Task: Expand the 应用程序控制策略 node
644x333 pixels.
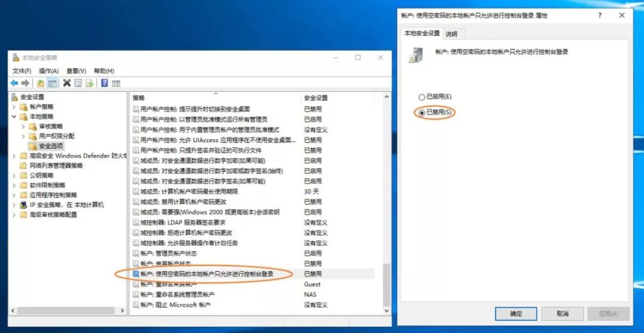Action: point(14,195)
